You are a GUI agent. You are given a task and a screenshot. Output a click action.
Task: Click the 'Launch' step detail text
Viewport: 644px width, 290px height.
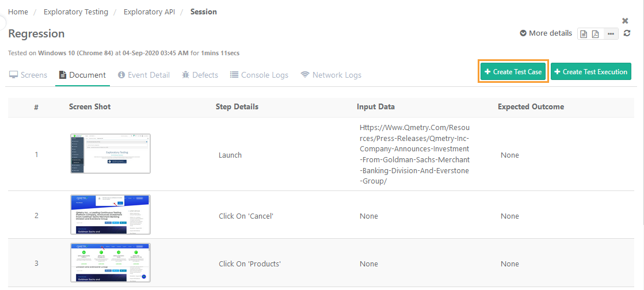pyautogui.click(x=230, y=155)
